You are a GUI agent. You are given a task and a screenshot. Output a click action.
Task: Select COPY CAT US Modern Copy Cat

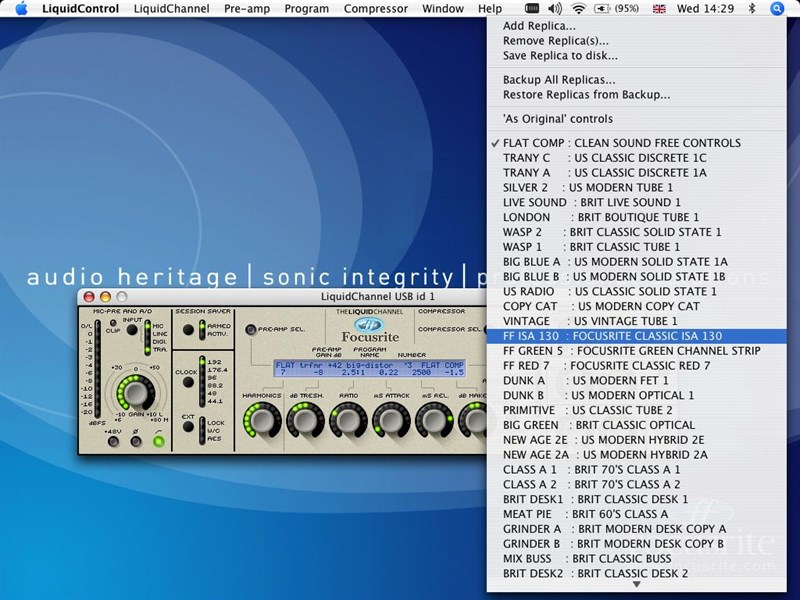click(x=636, y=306)
